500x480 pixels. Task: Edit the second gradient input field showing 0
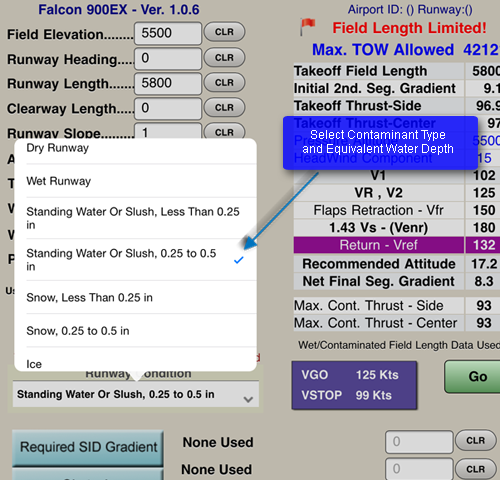click(x=419, y=469)
